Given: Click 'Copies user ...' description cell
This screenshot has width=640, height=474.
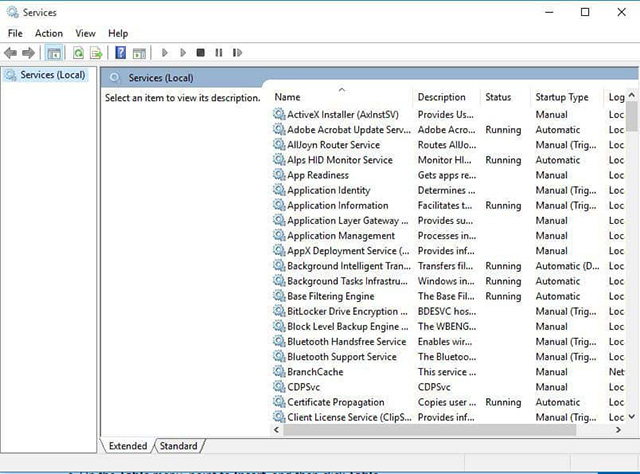Looking at the screenshot, I should coord(447,402).
